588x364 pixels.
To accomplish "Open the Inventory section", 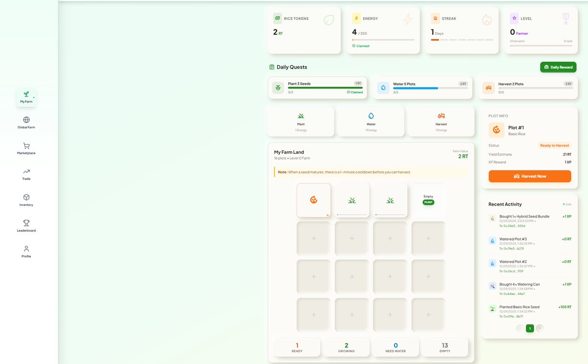I will pos(26,200).
